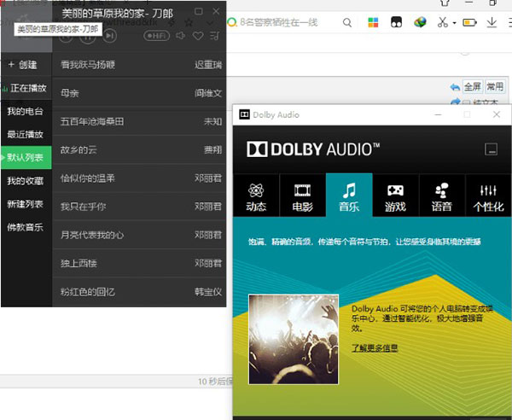Click artist name 费翔
This screenshot has width=512, height=420.
click(x=212, y=150)
